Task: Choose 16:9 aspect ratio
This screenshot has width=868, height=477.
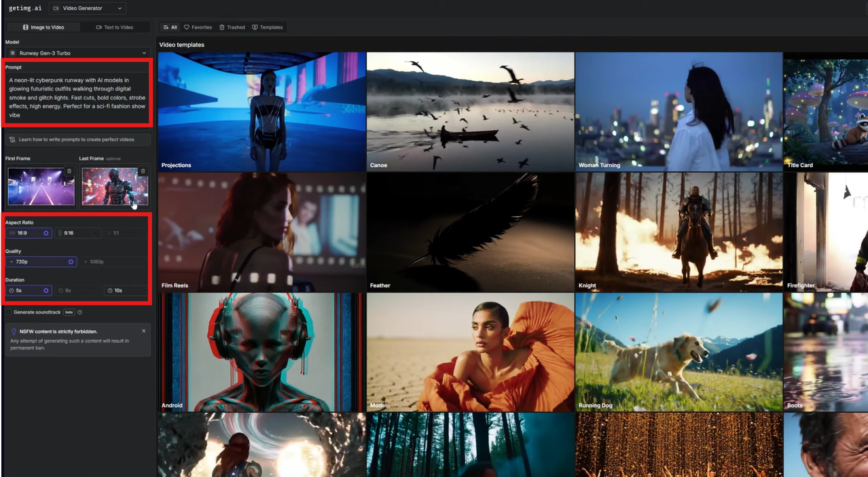Action: 29,233
